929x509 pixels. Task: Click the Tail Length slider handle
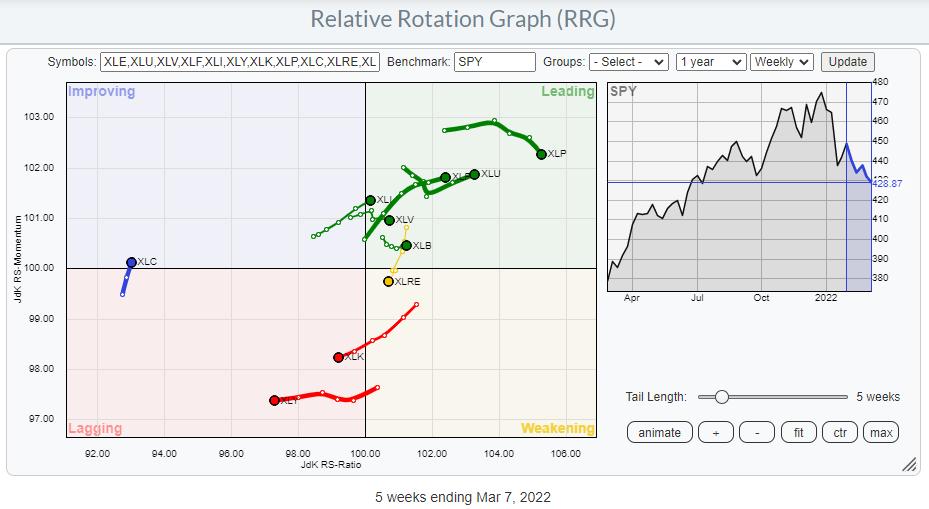tap(721, 397)
